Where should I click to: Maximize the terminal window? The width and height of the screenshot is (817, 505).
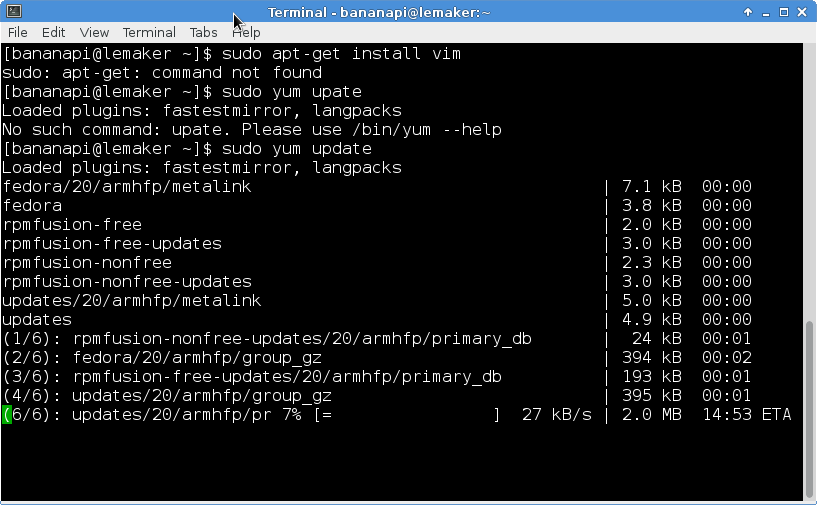click(x=784, y=12)
